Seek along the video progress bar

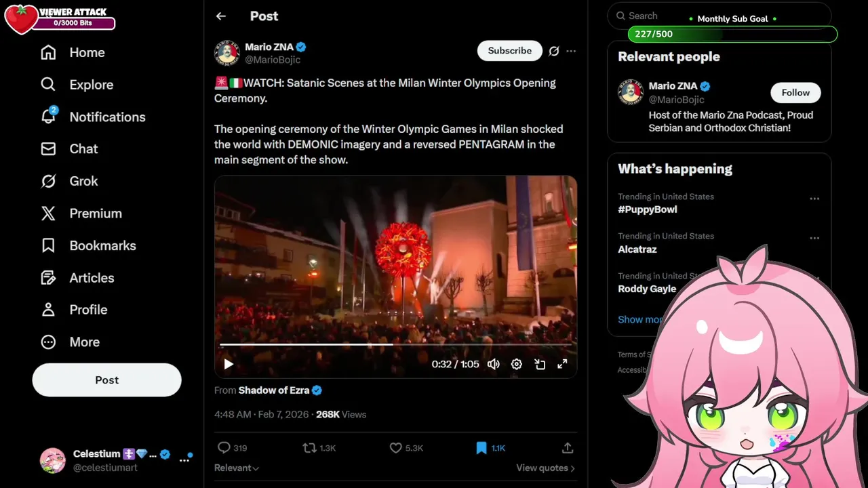(396, 344)
